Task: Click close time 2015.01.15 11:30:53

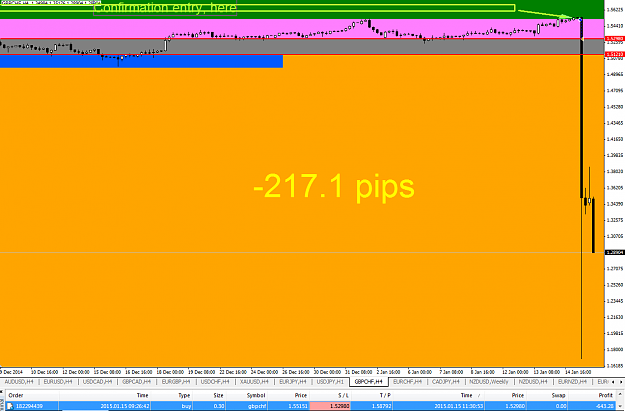Action: (459, 406)
